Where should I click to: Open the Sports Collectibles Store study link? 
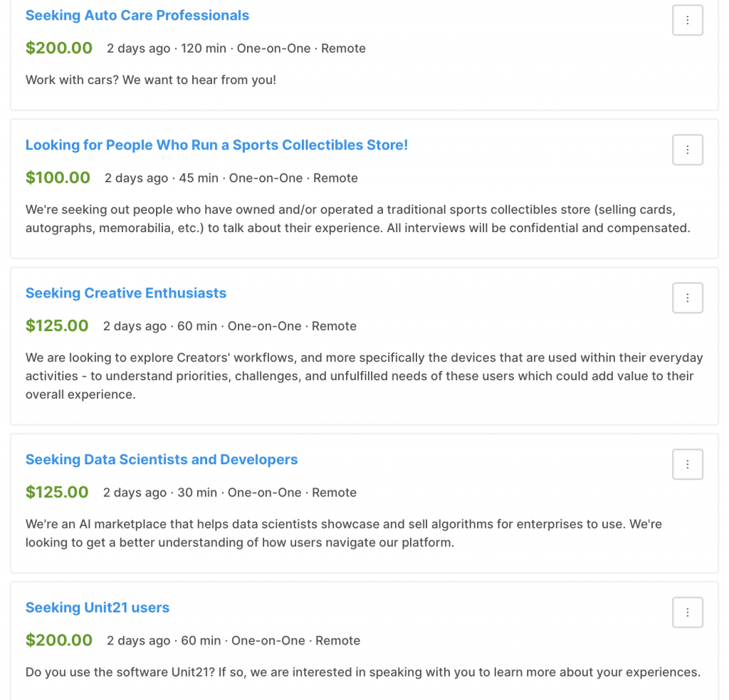click(216, 145)
